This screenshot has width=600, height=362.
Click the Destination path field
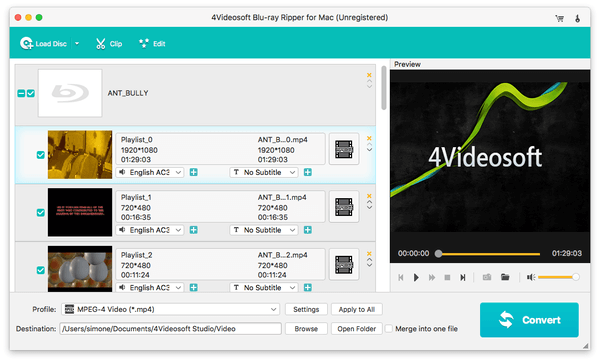point(170,329)
